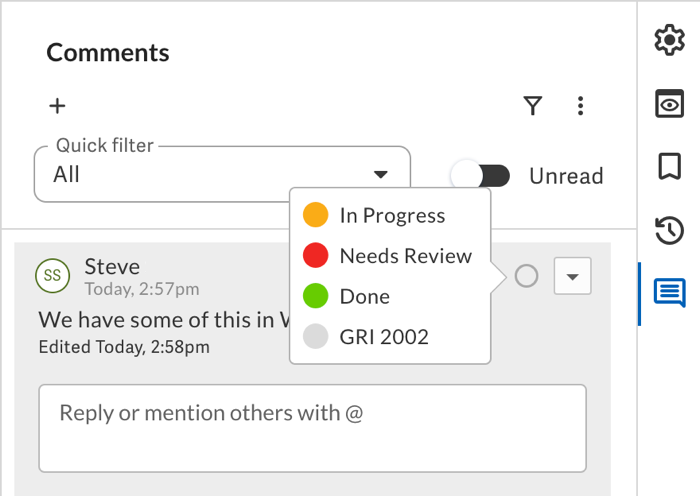Open the preview eye panel icon

tap(669, 104)
